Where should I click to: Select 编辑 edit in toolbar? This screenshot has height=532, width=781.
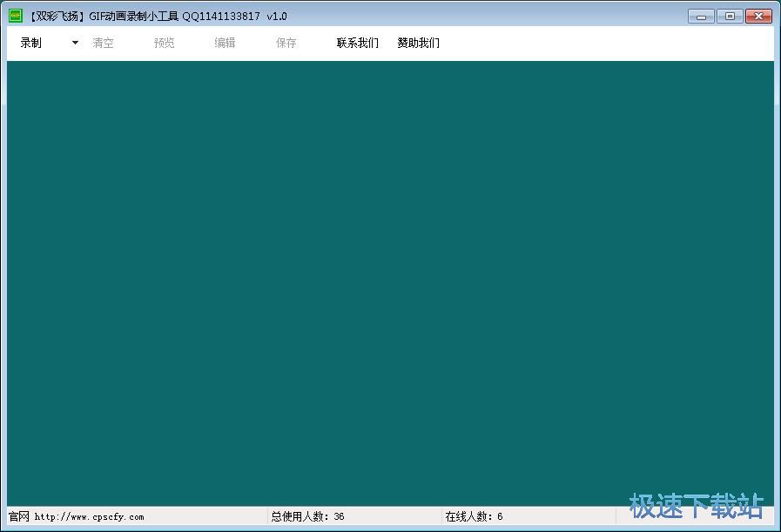point(226,43)
